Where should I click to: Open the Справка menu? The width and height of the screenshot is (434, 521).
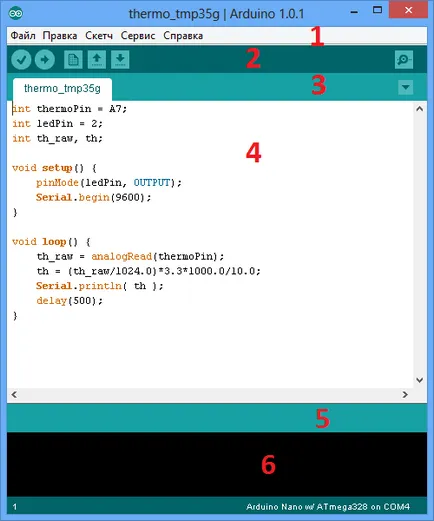(x=183, y=36)
